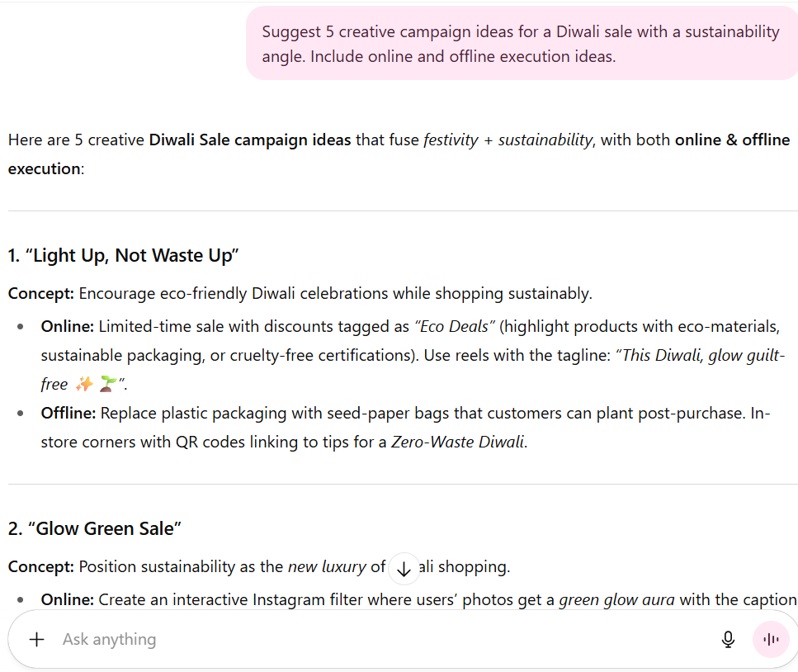This screenshot has width=798, height=672.
Task: Open the plus attachment menu
Action: [x=36, y=640]
